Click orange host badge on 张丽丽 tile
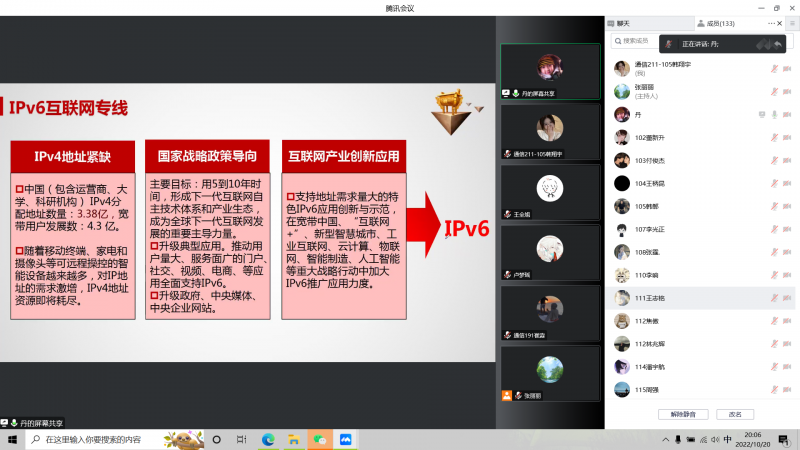 [x=507, y=395]
